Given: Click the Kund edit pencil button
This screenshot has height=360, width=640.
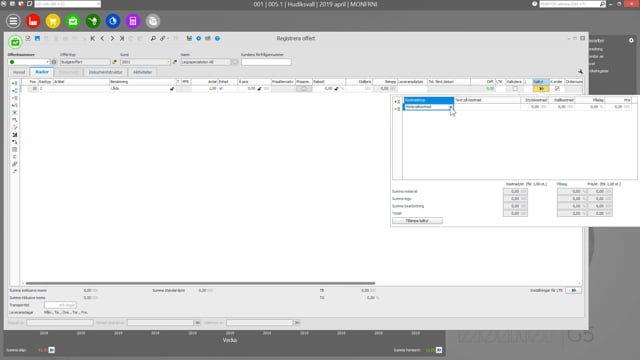Looking at the screenshot, I should click(175, 62).
